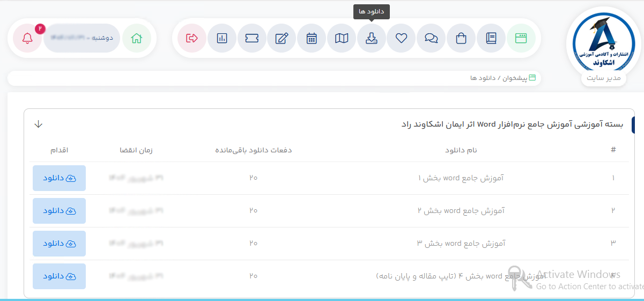The width and height of the screenshot is (644, 301).
Task: Open the heart favorites icon
Action: 401,38
